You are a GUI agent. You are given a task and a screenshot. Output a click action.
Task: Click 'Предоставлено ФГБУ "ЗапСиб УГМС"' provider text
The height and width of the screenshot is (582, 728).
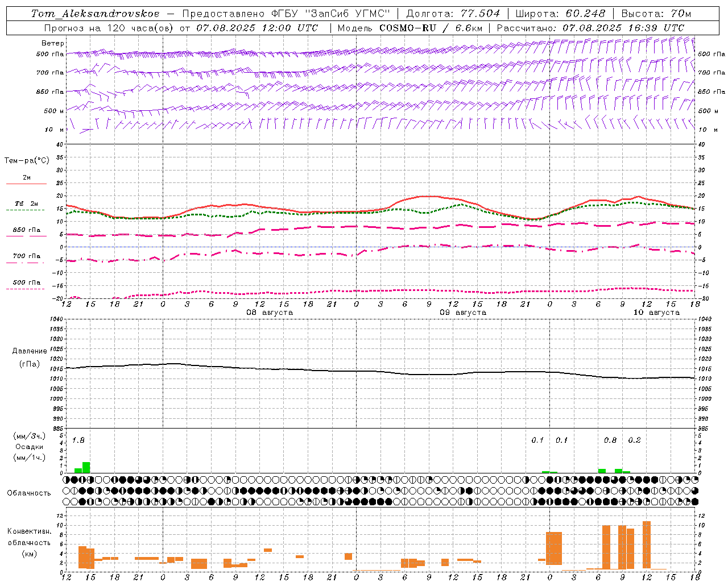coord(286,14)
